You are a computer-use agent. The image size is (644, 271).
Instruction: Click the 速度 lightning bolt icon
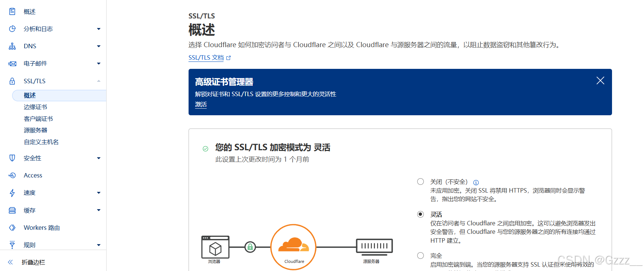[x=12, y=193]
